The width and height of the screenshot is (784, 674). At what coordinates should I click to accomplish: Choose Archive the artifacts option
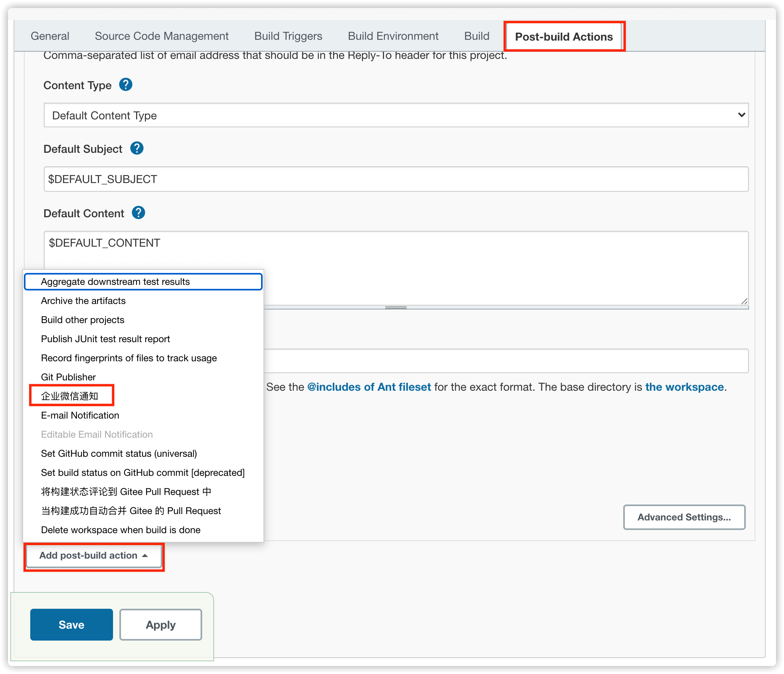click(83, 301)
